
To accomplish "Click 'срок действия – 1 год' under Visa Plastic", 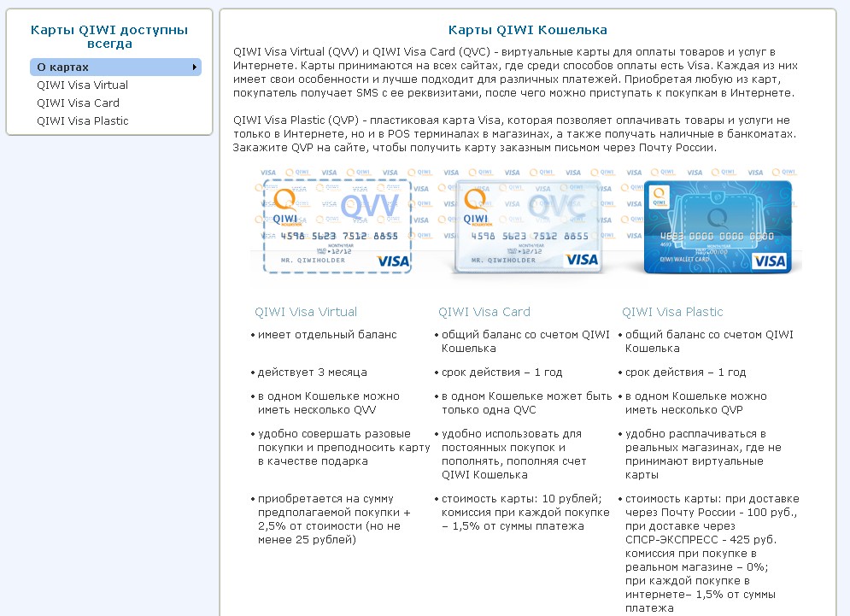I will coord(686,372).
